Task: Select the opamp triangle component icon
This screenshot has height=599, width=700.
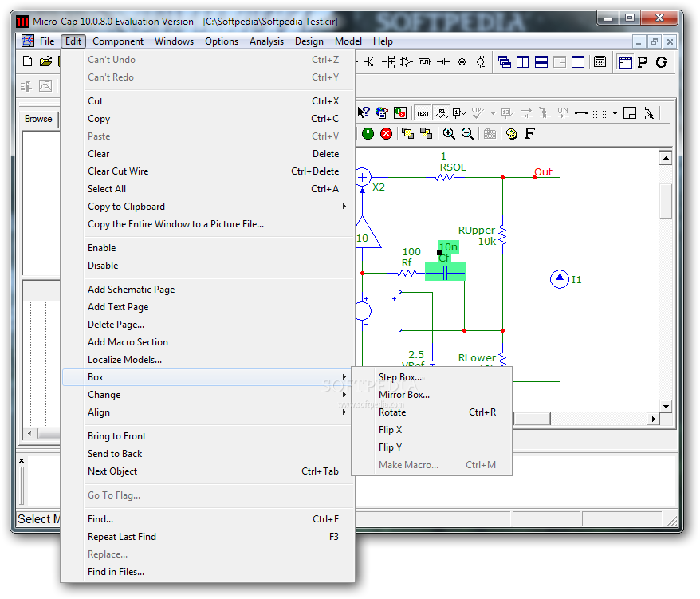Action: click(x=407, y=61)
